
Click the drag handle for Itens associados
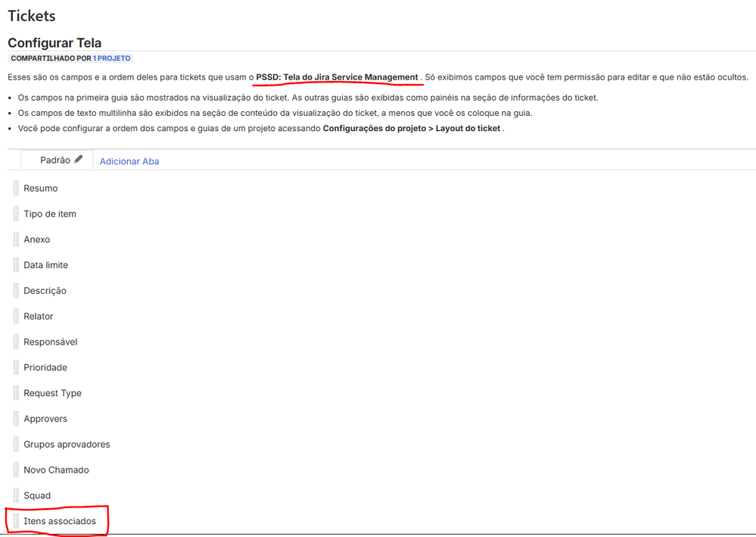pyautogui.click(x=16, y=520)
